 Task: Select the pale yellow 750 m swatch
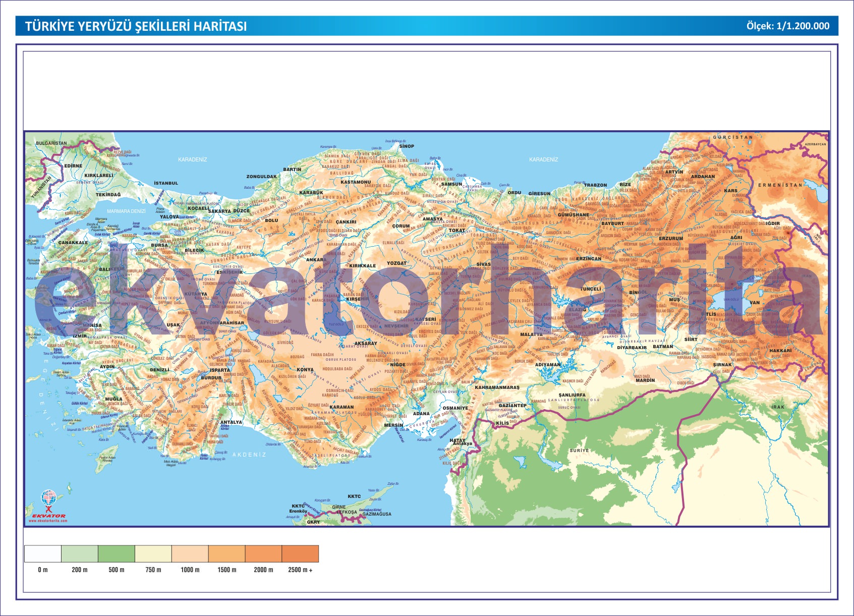point(153,553)
